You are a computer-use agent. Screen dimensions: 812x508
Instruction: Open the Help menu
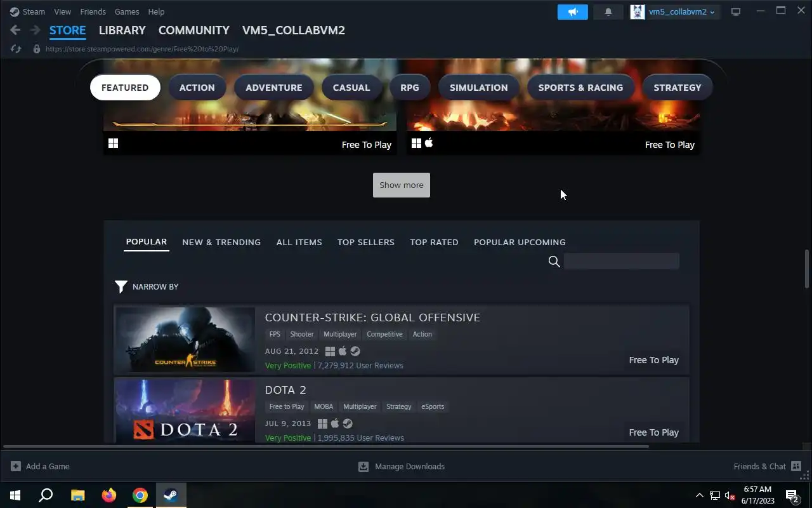pyautogui.click(x=156, y=11)
